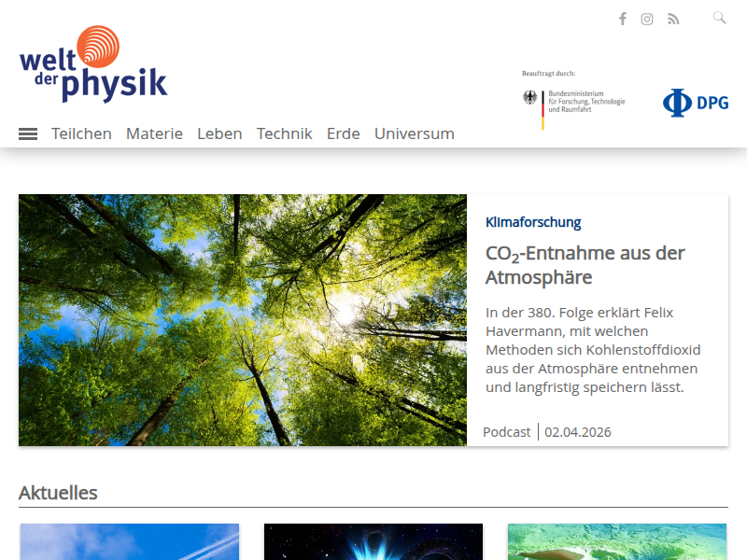747x560 pixels.
Task: Open the middle Aktuelles thumbnail with dark space image
Action: tap(373, 542)
